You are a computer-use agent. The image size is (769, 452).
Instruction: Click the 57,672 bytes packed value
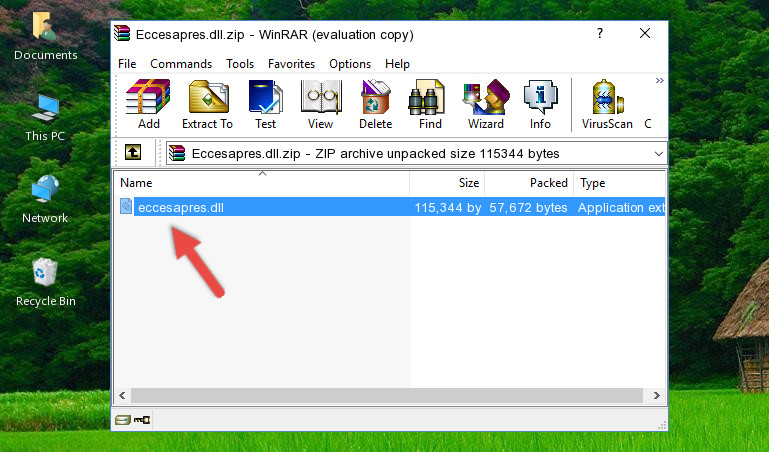pos(528,208)
